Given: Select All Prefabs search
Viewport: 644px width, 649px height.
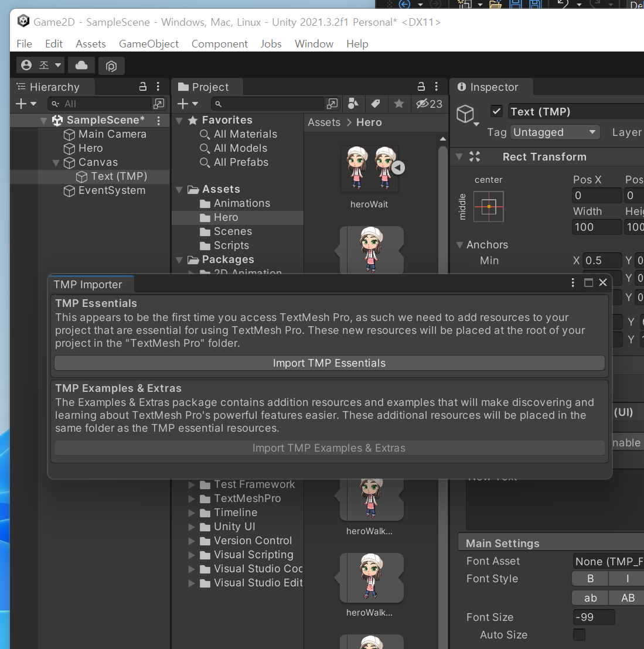Looking at the screenshot, I should (x=241, y=162).
